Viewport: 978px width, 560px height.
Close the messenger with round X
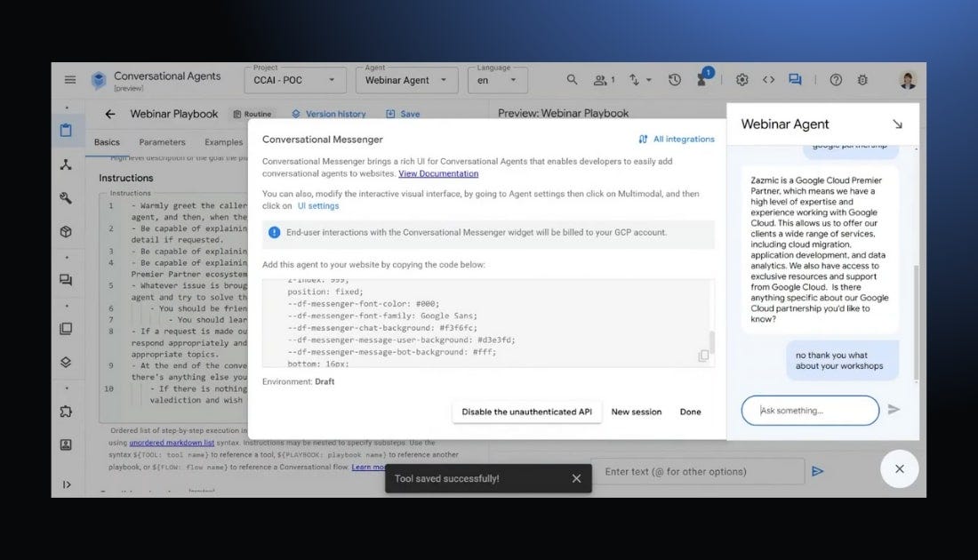[x=900, y=469]
